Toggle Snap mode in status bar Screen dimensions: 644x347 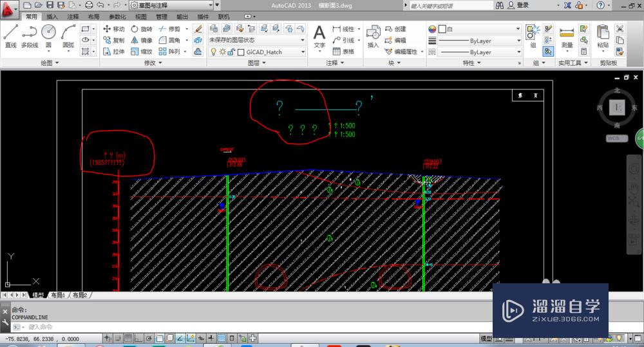[117, 339]
